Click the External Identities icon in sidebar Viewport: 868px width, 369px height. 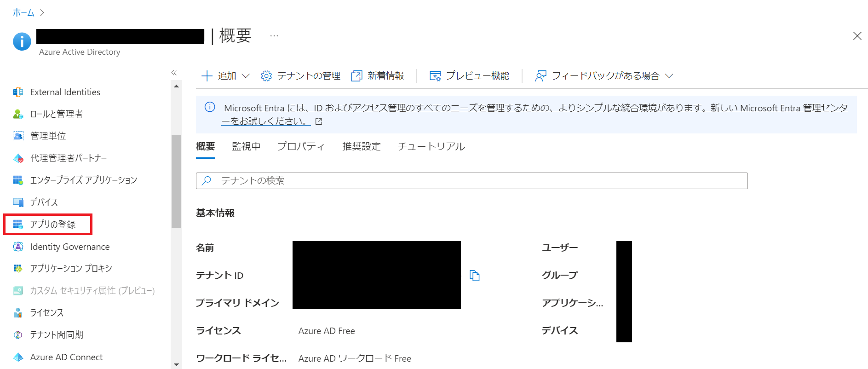coord(18,92)
